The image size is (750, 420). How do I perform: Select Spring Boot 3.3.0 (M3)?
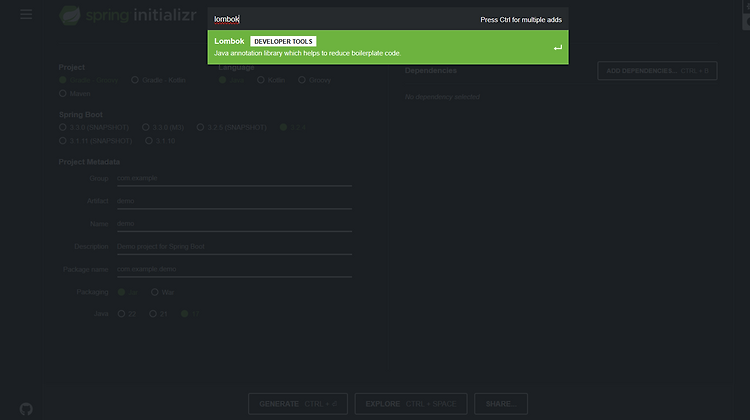tap(163, 127)
